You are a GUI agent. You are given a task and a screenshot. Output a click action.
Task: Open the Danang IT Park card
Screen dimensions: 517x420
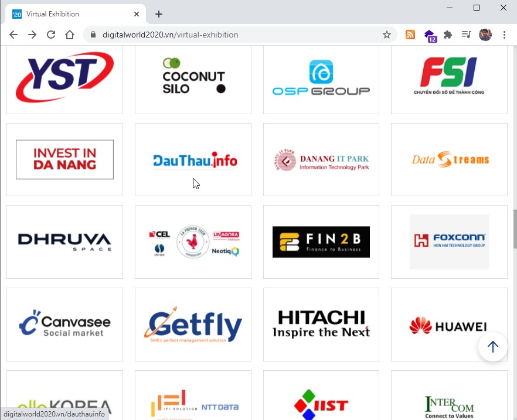pyautogui.click(x=321, y=160)
